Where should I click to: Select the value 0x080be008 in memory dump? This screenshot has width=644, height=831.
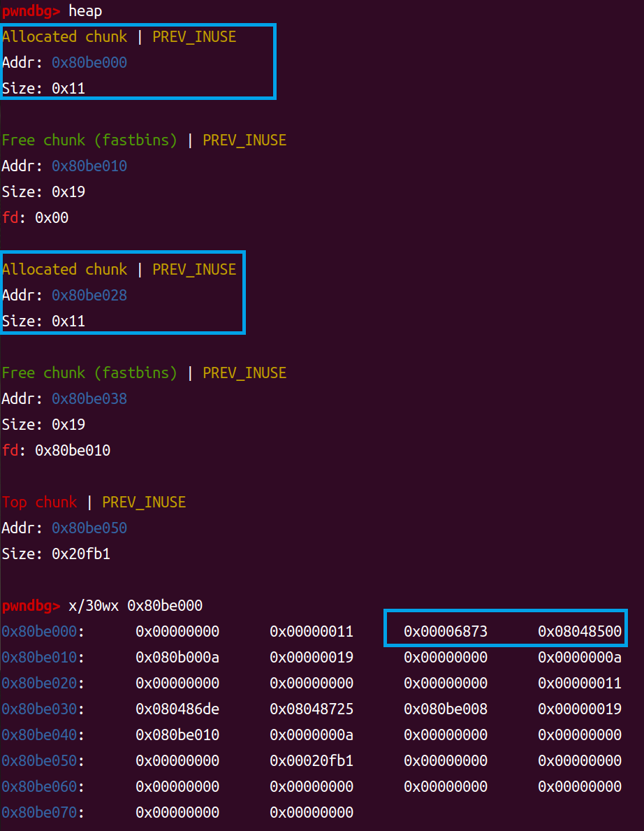[446, 709]
